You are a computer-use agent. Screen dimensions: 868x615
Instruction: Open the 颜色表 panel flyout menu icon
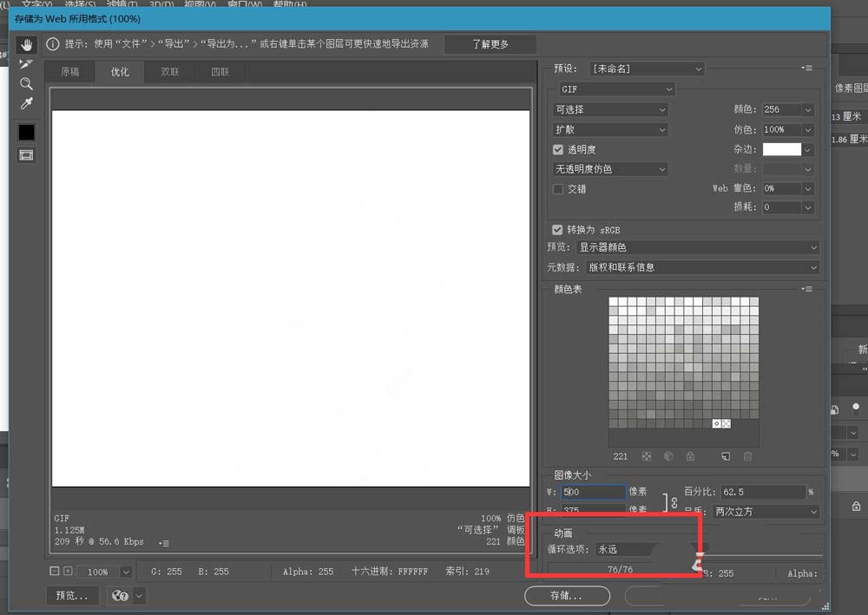pos(807,289)
